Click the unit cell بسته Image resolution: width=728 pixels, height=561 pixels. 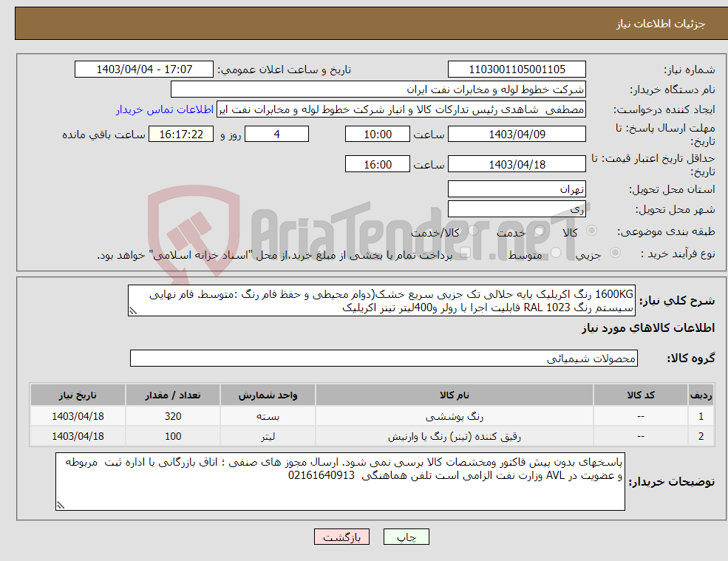pyautogui.click(x=268, y=416)
